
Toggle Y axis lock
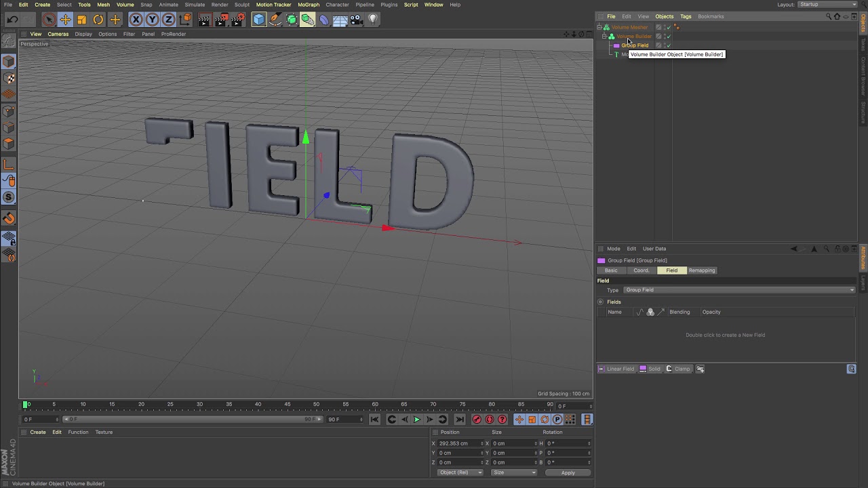coord(152,20)
